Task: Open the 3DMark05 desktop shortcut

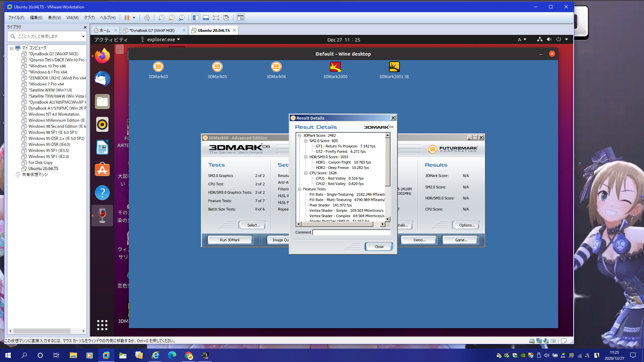Action: coord(217,70)
